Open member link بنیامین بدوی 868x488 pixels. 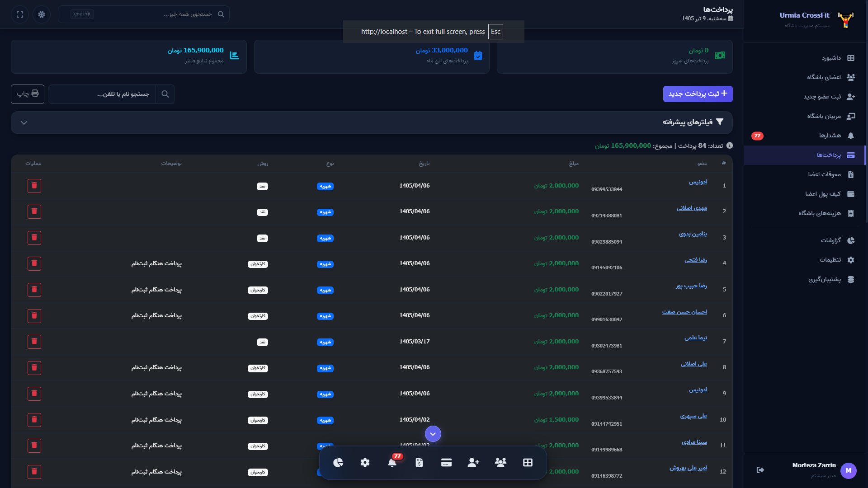tap(693, 234)
